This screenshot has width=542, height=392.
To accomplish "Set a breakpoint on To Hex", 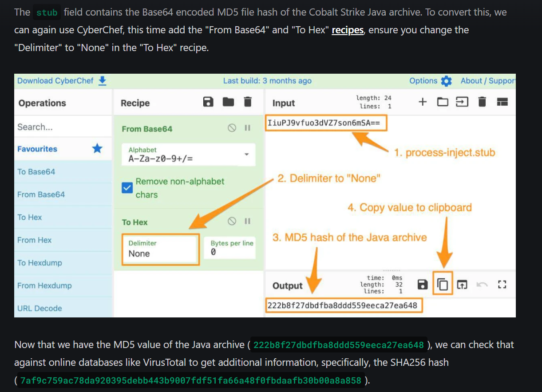I will (247, 221).
